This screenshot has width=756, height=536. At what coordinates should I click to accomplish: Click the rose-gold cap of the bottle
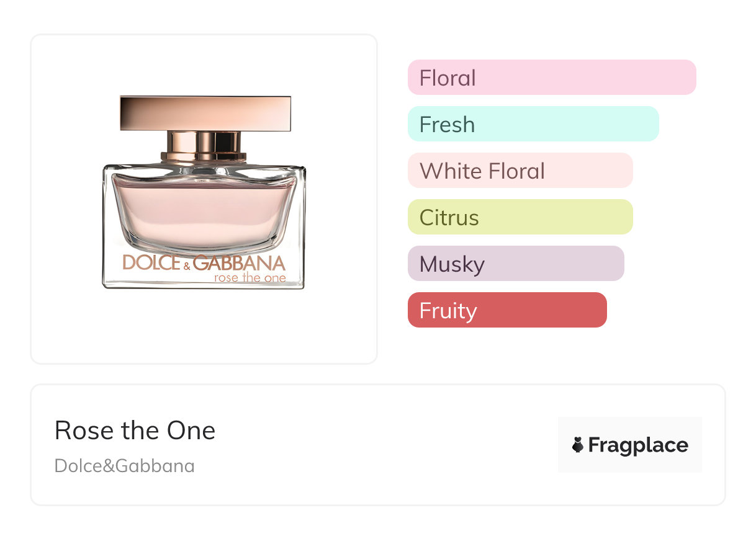(x=205, y=113)
